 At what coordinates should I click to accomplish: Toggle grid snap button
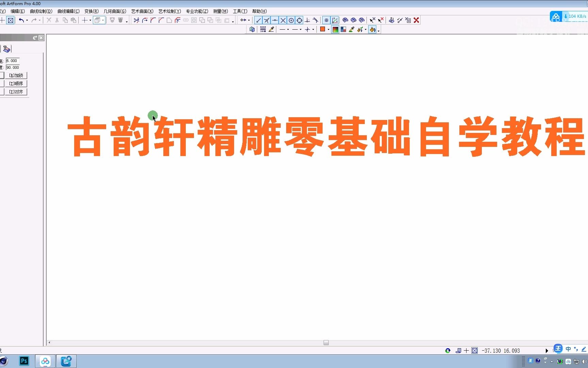[x=326, y=20]
